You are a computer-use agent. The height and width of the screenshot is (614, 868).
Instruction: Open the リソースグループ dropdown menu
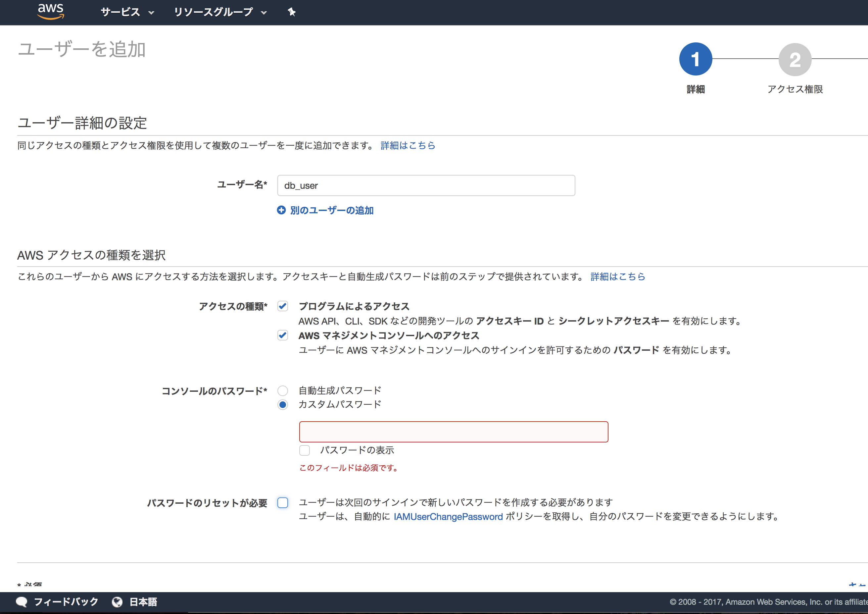pos(220,12)
